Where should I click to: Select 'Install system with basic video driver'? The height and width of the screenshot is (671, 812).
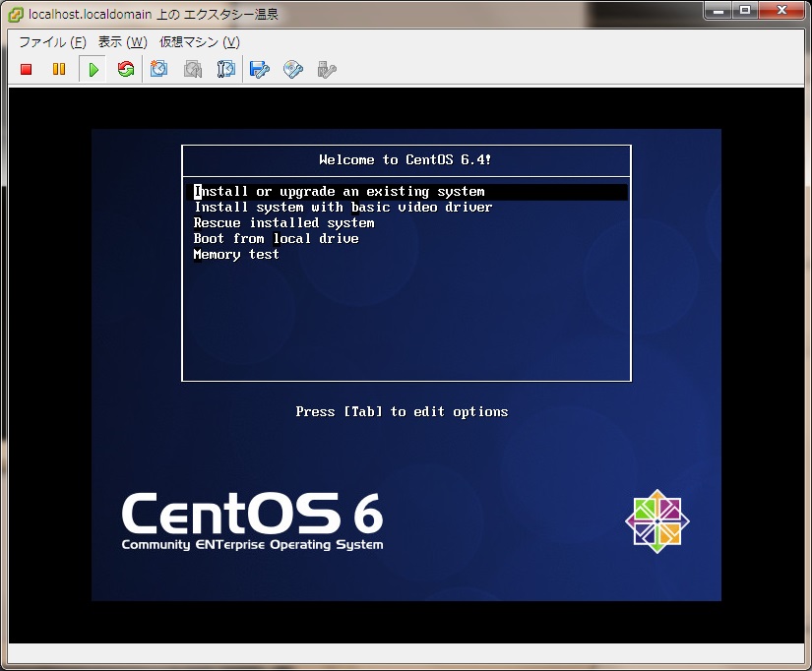pos(343,207)
